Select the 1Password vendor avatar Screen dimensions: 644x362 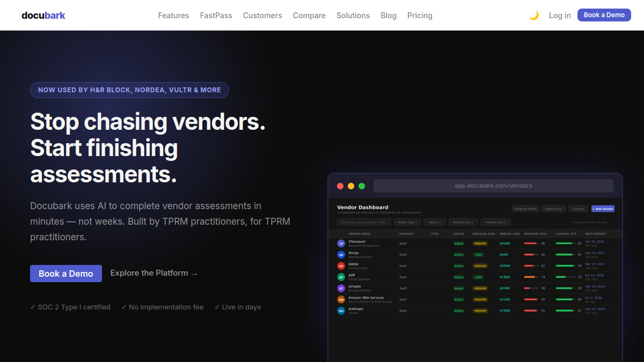(341, 243)
